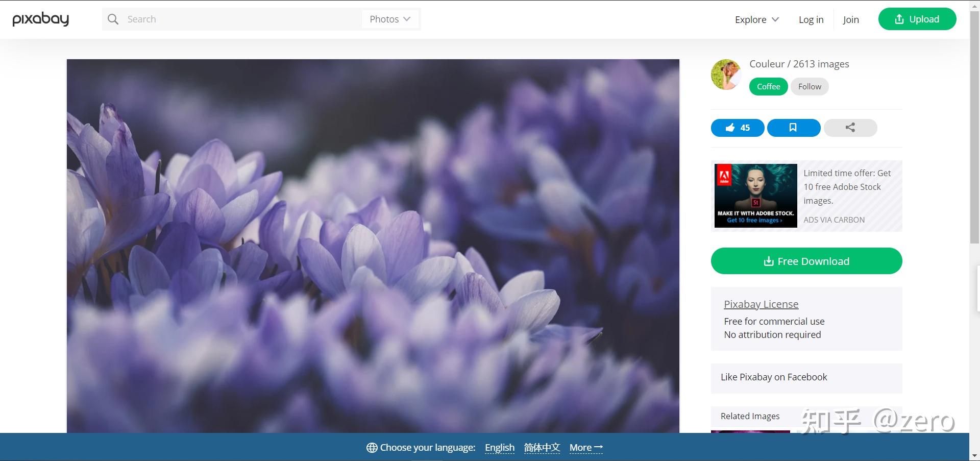The height and width of the screenshot is (461, 980).
Task: Open the Photos media type dropdown
Action: [x=389, y=19]
